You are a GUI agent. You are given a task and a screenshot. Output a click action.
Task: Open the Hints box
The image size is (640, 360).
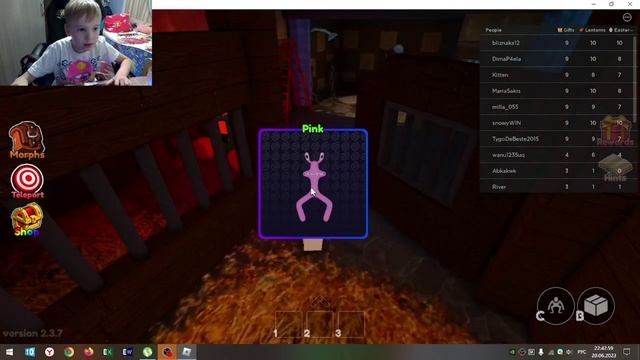pos(615,167)
